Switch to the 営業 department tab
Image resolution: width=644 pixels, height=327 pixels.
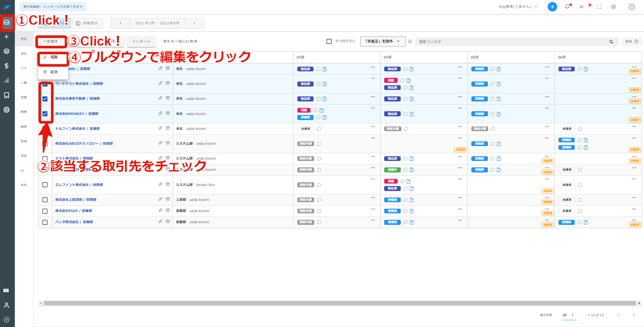[x=24, y=97]
